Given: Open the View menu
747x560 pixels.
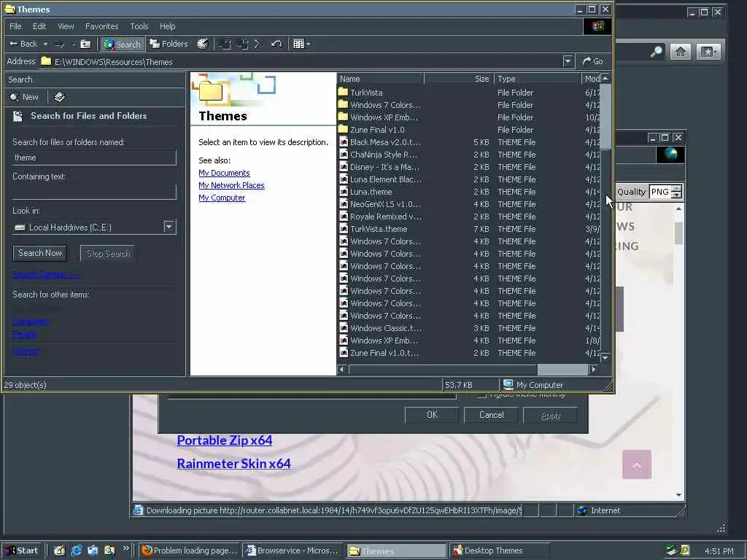Looking at the screenshot, I should (66, 26).
